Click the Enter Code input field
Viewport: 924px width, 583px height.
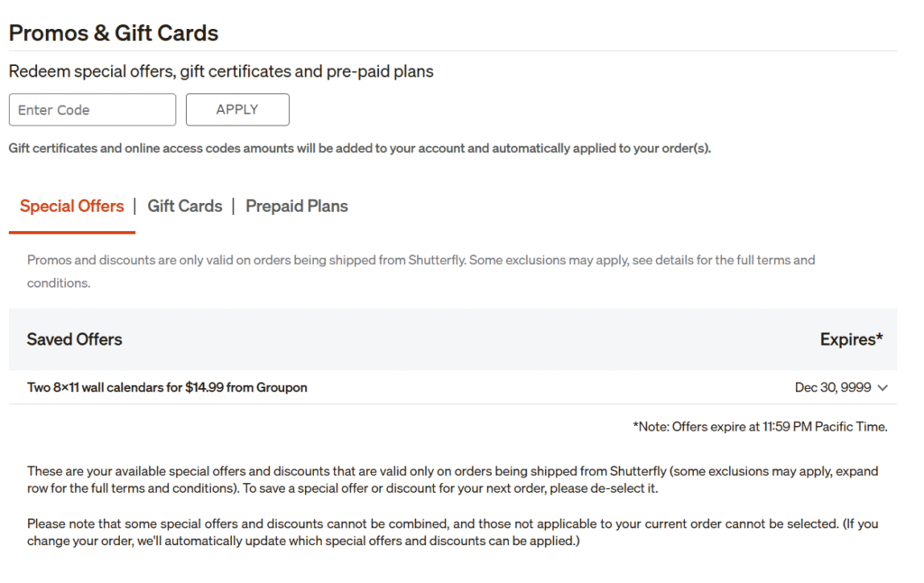click(92, 110)
